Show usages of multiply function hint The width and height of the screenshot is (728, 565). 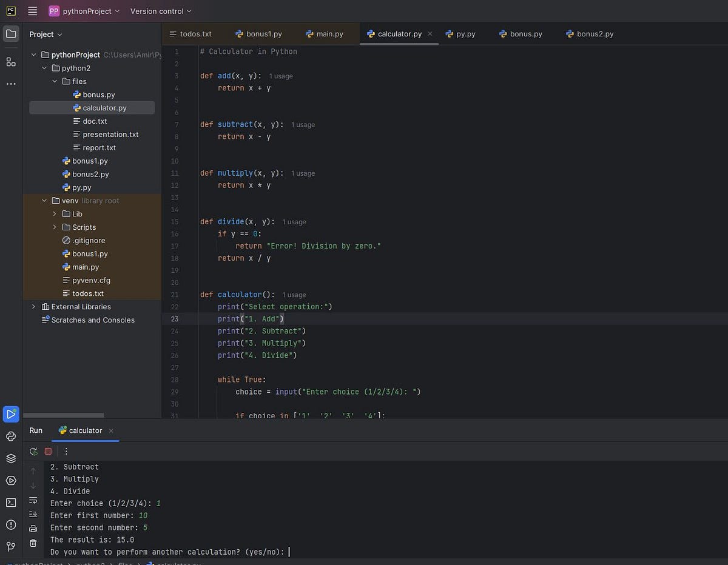[x=303, y=173]
